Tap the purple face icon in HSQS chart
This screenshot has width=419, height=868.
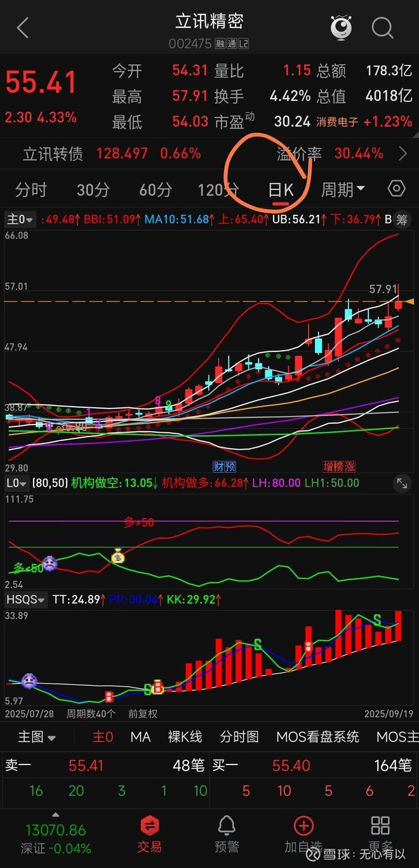point(29,681)
